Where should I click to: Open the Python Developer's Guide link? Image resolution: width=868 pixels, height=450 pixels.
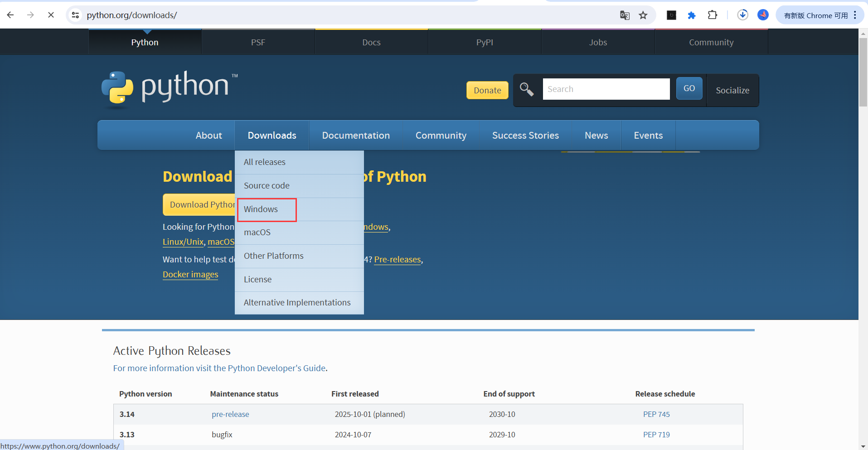(276, 368)
